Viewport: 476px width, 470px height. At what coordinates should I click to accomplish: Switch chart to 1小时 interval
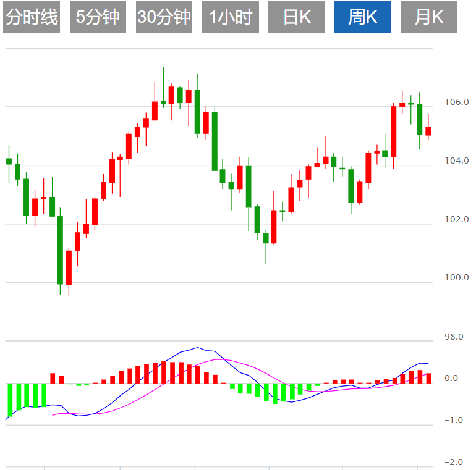(x=231, y=17)
